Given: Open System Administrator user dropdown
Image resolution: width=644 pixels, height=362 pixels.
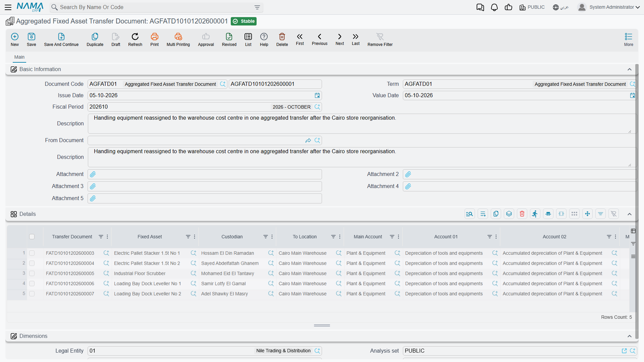Looking at the screenshot, I should point(609,7).
